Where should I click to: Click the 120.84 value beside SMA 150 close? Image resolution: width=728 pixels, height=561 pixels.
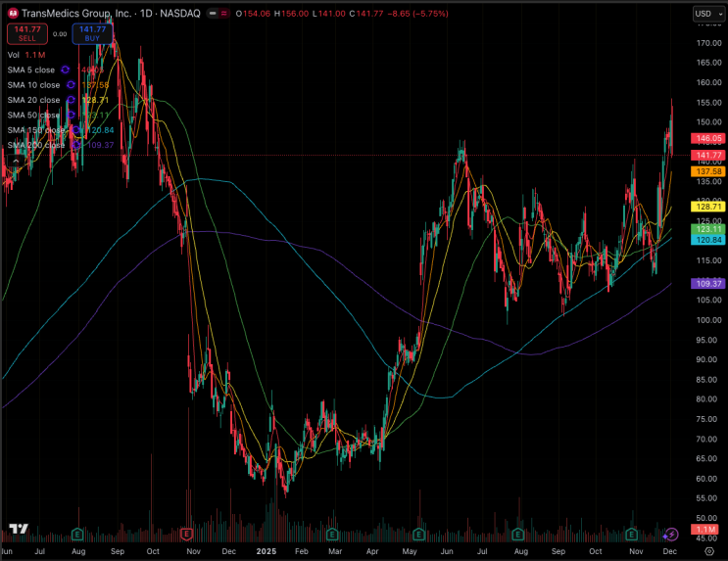[100, 130]
